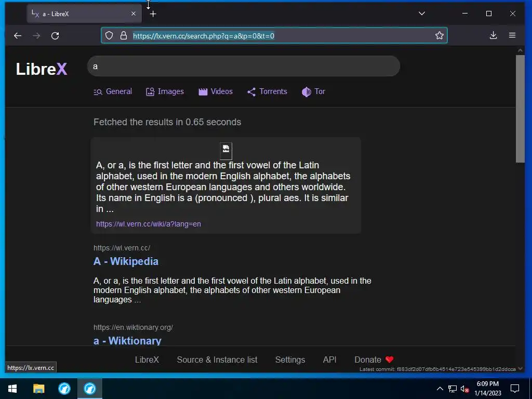Image resolution: width=532 pixels, height=399 pixels.
Task: Click the General category search icon
Action: point(98,92)
